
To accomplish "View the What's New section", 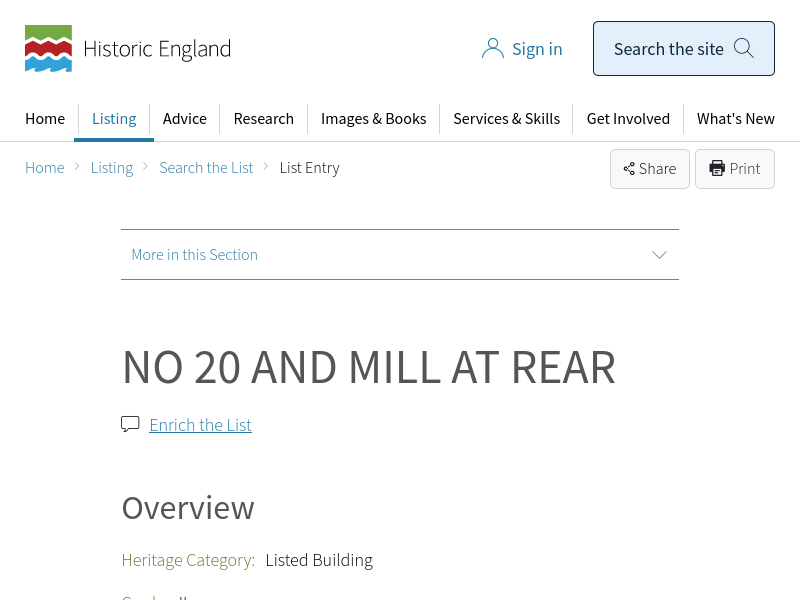I will click(735, 118).
